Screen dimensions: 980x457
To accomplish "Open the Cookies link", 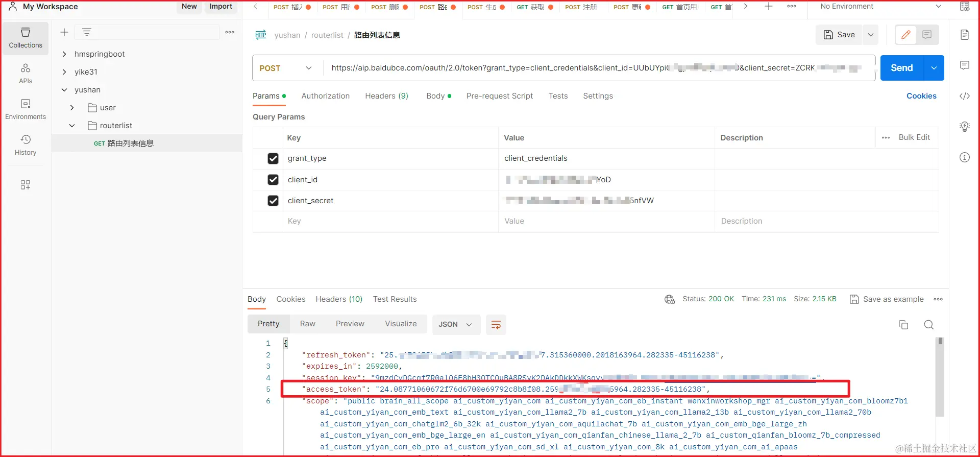I will click(921, 96).
